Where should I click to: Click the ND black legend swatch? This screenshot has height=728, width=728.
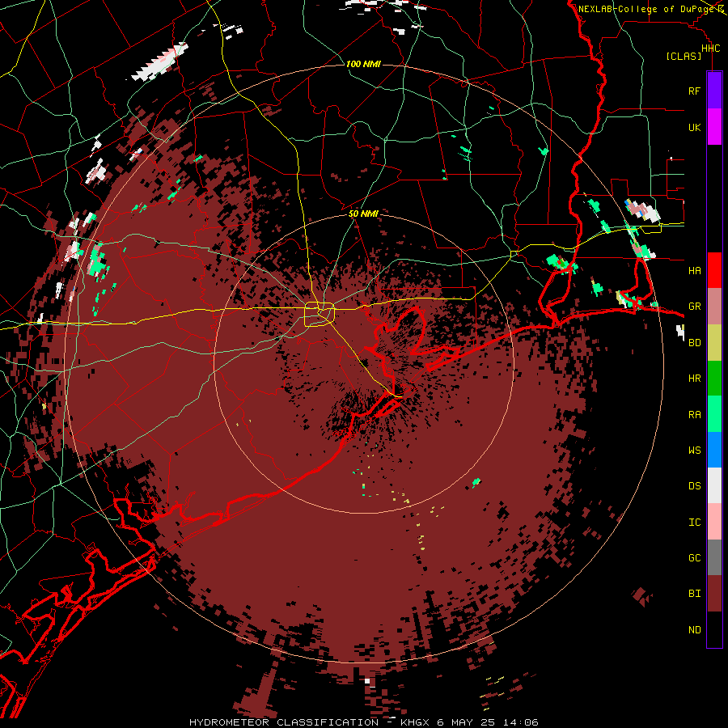[x=714, y=629]
